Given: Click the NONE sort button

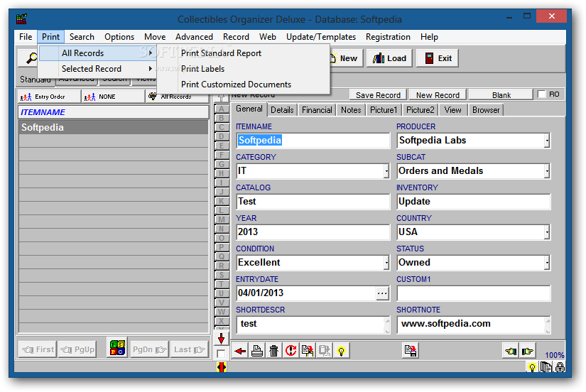Looking at the screenshot, I should [113, 97].
